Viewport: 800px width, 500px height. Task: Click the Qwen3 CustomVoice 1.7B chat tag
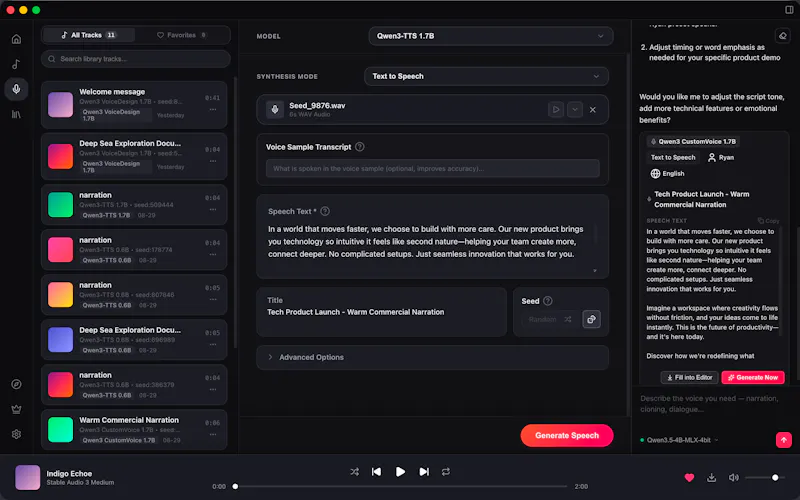(x=693, y=141)
